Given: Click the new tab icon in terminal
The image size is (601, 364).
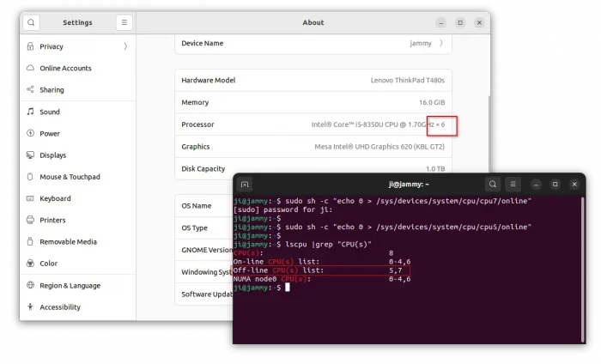Looking at the screenshot, I should click(x=245, y=184).
